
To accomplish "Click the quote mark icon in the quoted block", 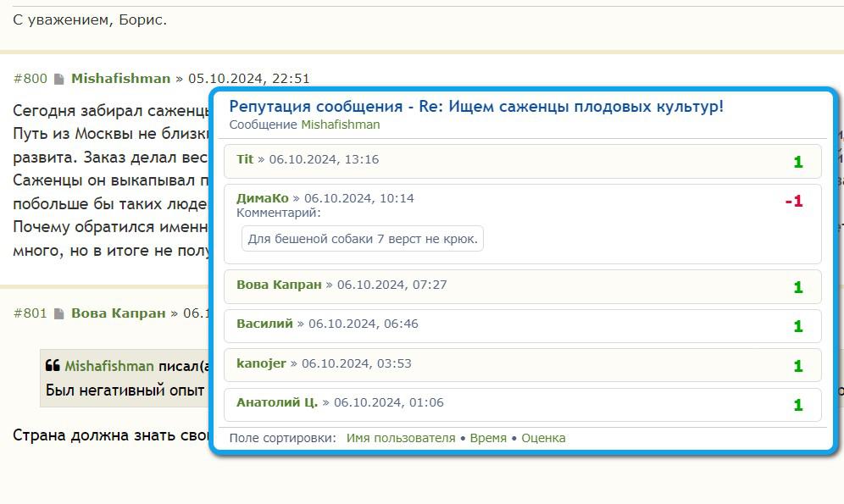I will (x=53, y=366).
